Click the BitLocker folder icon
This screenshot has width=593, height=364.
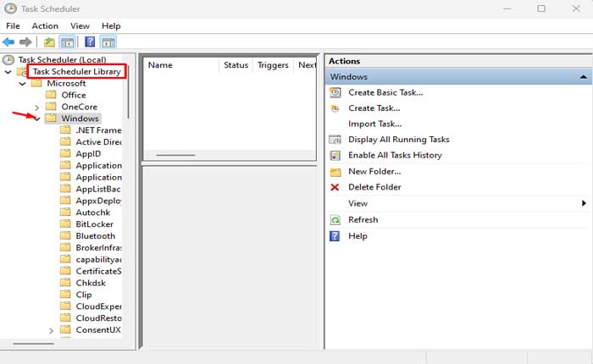point(65,223)
